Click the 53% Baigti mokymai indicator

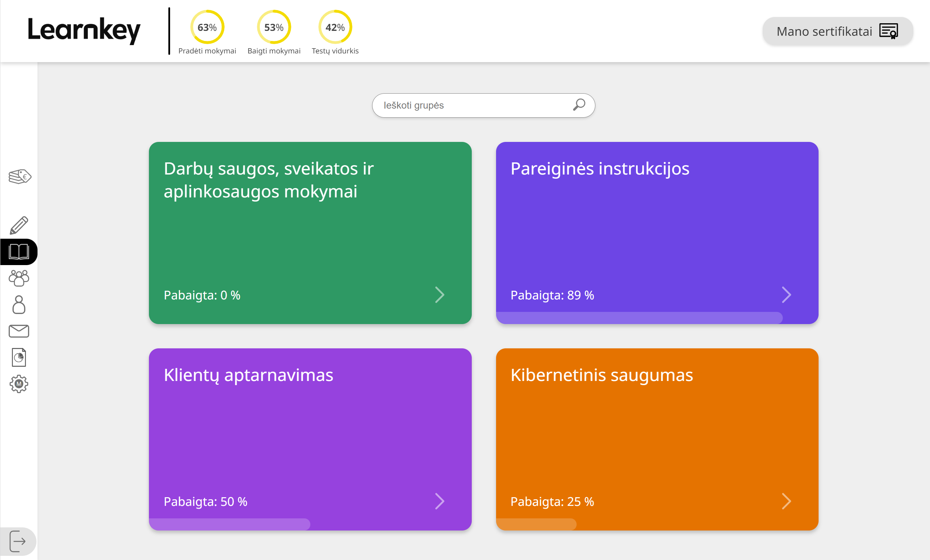click(x=274, y=33)
